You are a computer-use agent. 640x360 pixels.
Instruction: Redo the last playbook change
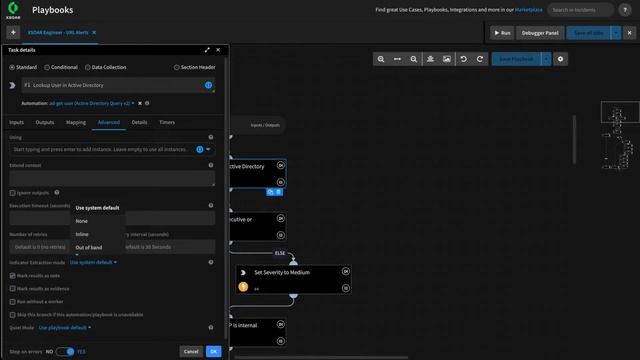(480, 59)
